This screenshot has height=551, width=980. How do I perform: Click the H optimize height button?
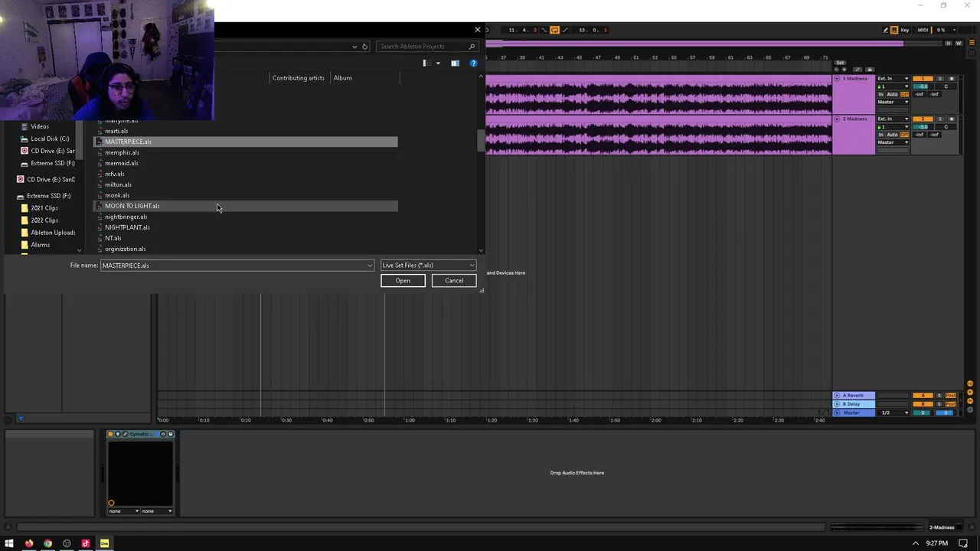tap(949, 44)
